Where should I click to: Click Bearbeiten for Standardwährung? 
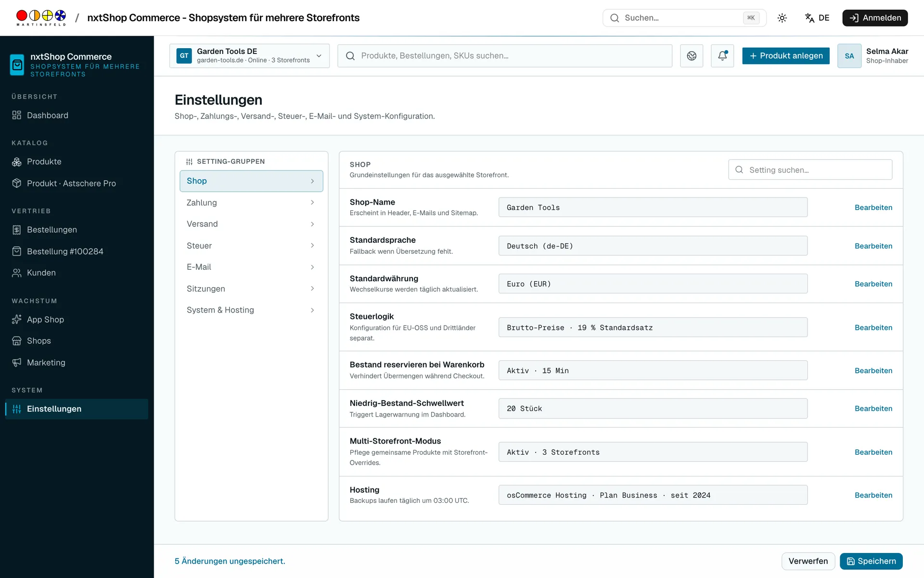873,284
